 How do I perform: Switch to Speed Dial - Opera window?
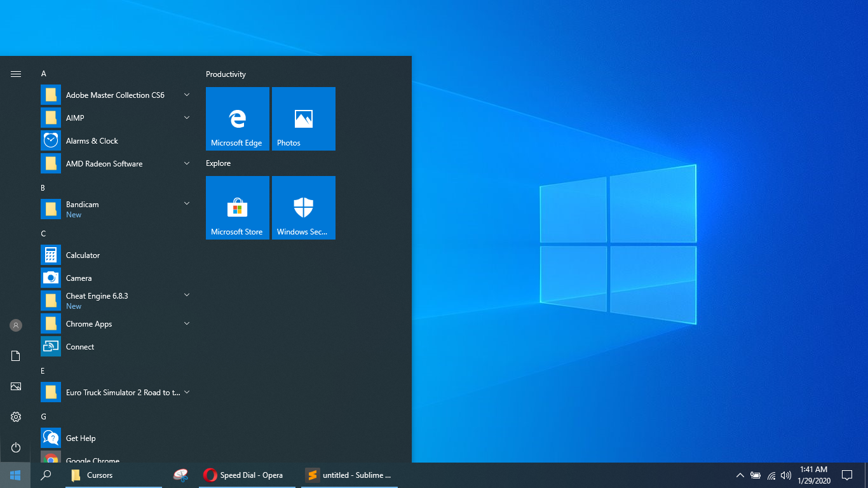point(247,475)
